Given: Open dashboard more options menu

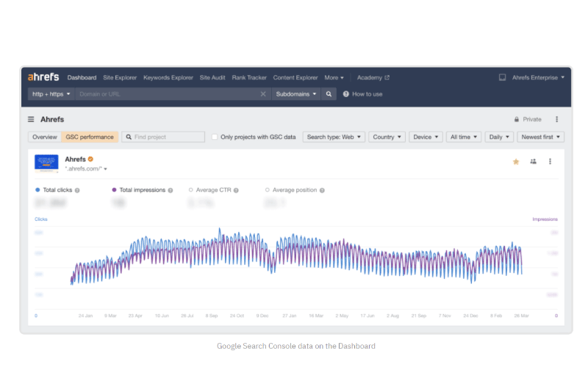Looking at the screenshot, I should tap(556, 119).
